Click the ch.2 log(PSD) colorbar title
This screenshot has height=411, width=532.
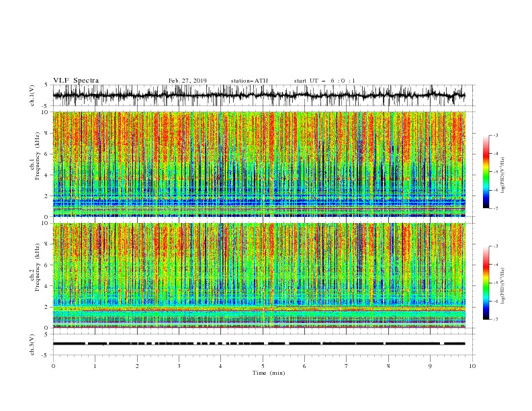click(503, 286)
